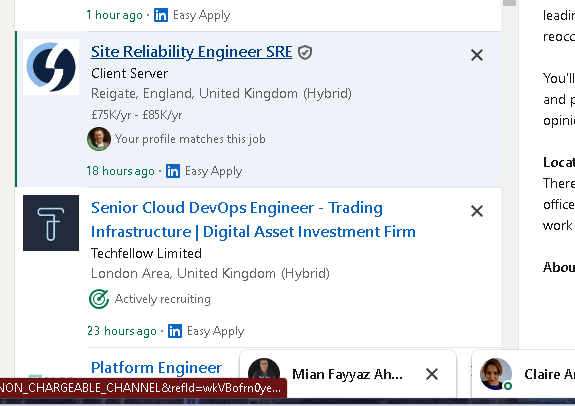Click the verified shield badge beside SRE title
This screenshot has height=406, width=575.
305,52
